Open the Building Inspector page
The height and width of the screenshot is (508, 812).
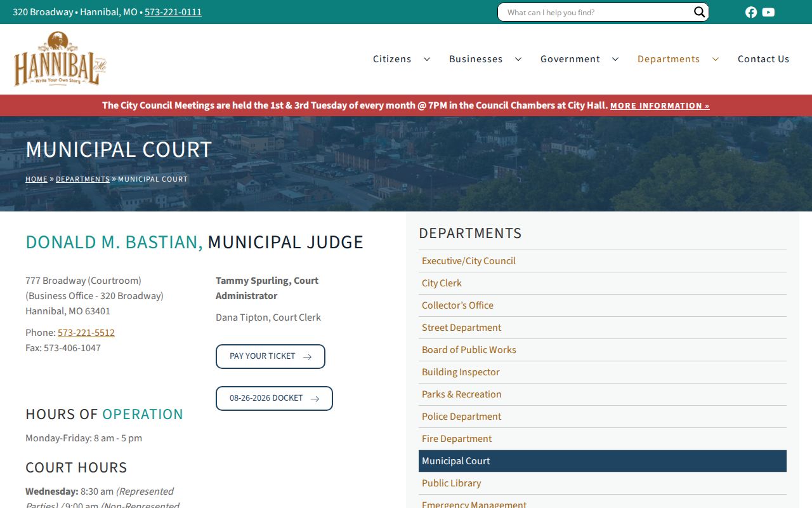coord(461,372)
